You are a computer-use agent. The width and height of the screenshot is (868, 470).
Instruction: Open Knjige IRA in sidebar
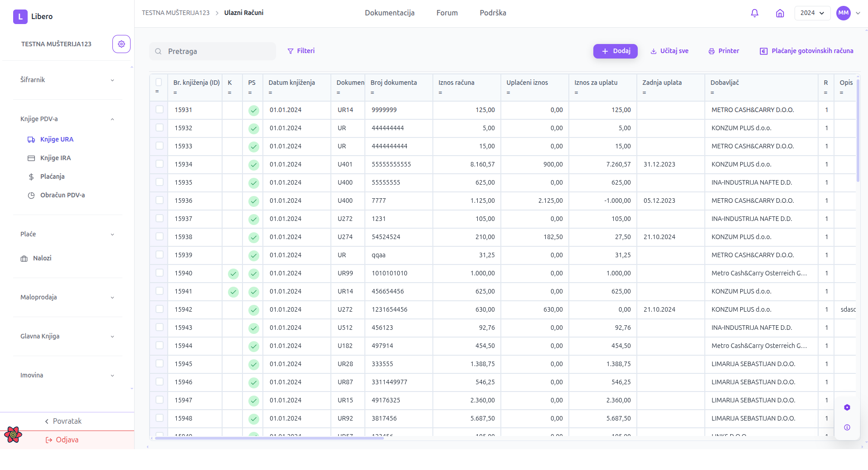pyautogui.click(x=55, y=158)
